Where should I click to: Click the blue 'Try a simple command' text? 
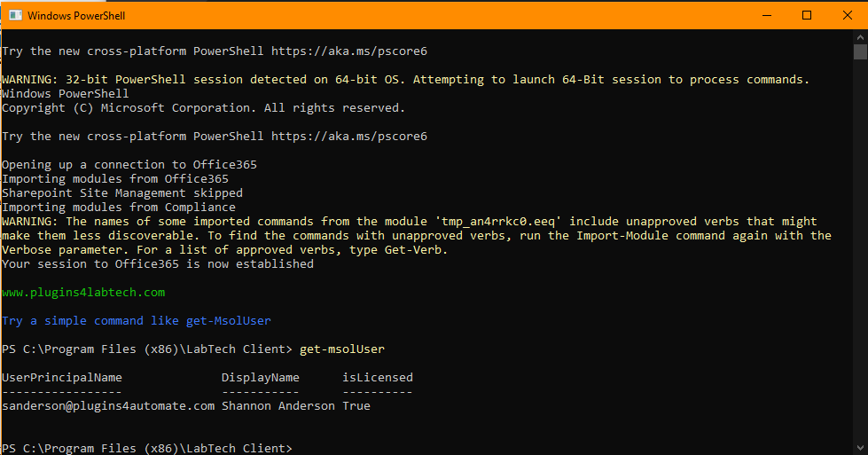(x=137, y=321)
